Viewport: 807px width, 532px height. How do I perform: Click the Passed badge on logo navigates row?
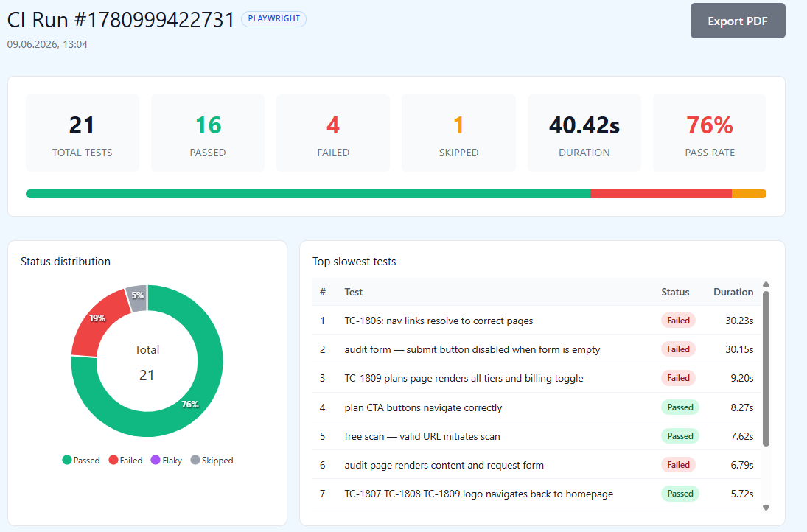coord(680,494)
